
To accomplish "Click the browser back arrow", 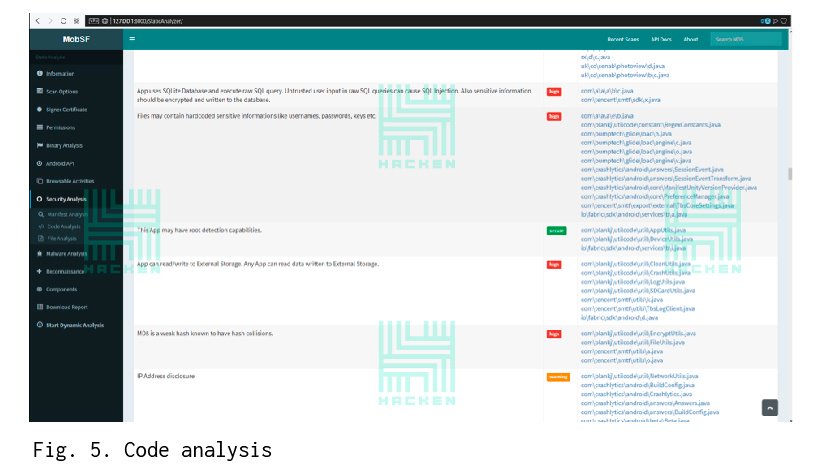I will click(x=37, y=21).
